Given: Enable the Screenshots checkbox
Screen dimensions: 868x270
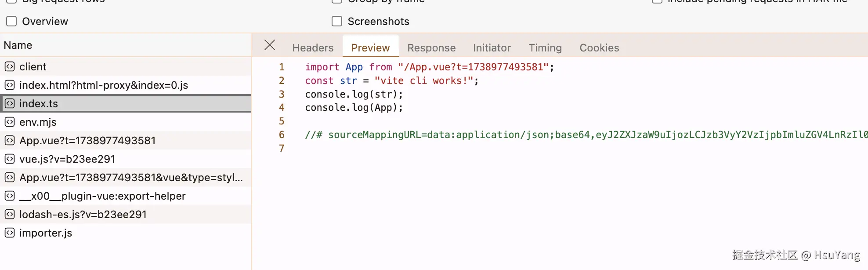Looking at the screenshot, I should pos(337,21).
